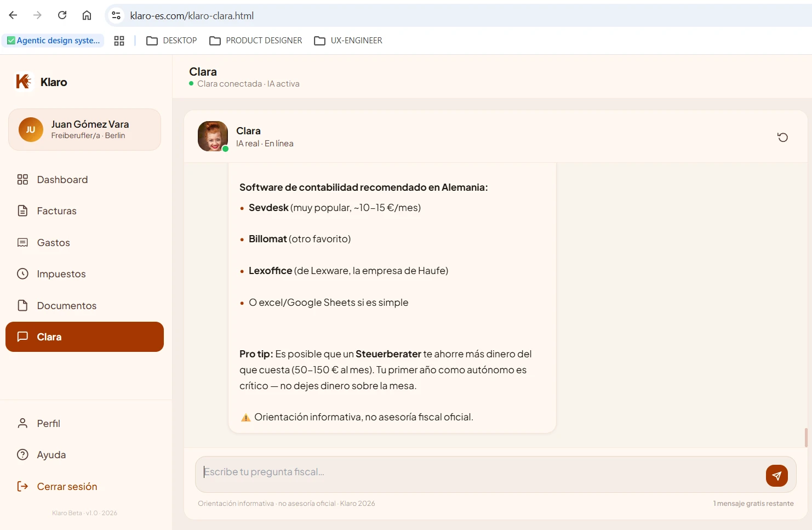
Task: Open Perfil settings
Action: (x=84, y=423)
